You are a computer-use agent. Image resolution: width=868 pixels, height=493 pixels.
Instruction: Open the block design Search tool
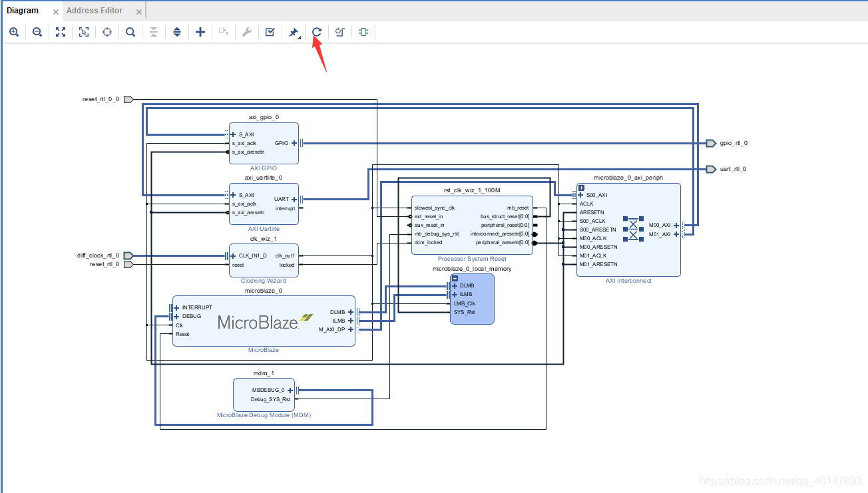click(x=130, y=31)
